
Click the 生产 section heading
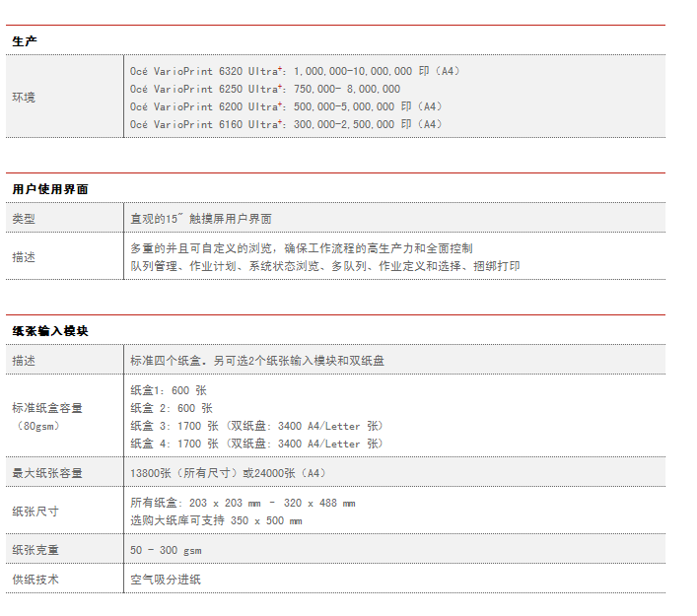(x=25, y=41)
